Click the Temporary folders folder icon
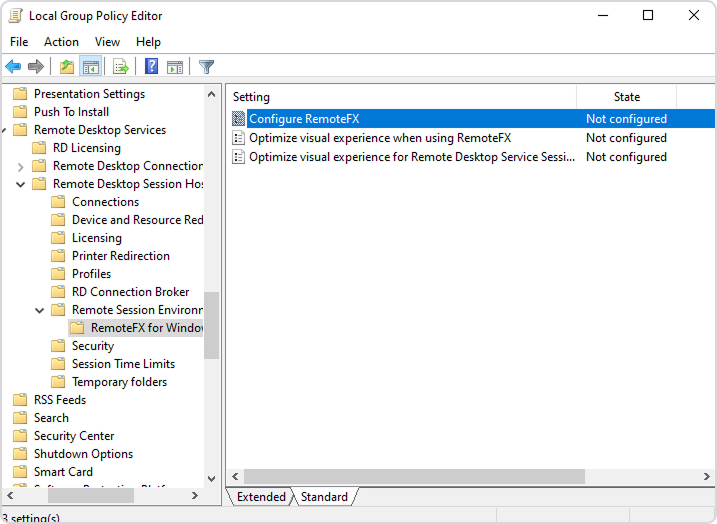 58,382
